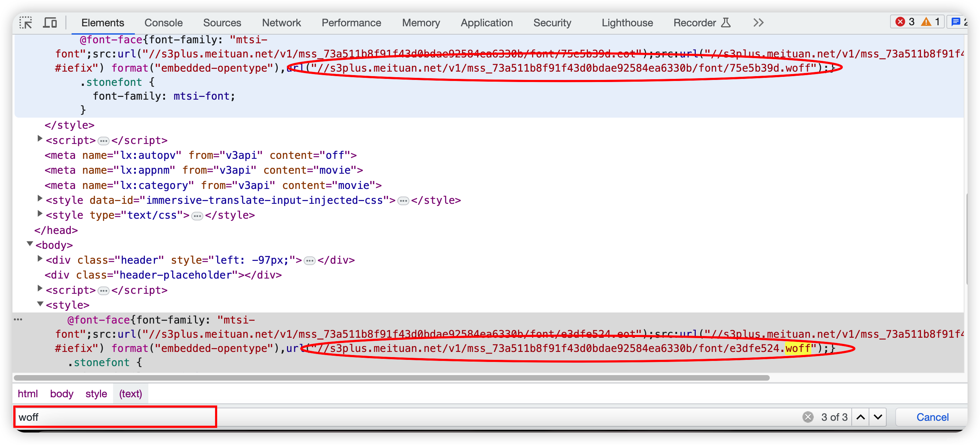Click the clear search button X
This screenshot has height=445, width=980.
807,416
